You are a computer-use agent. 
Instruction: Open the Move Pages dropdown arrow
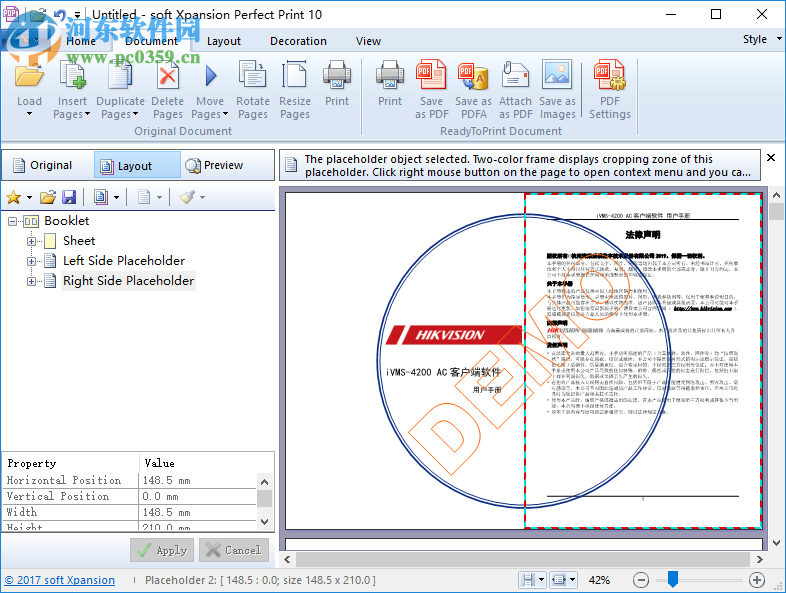[x=225, y=114]
